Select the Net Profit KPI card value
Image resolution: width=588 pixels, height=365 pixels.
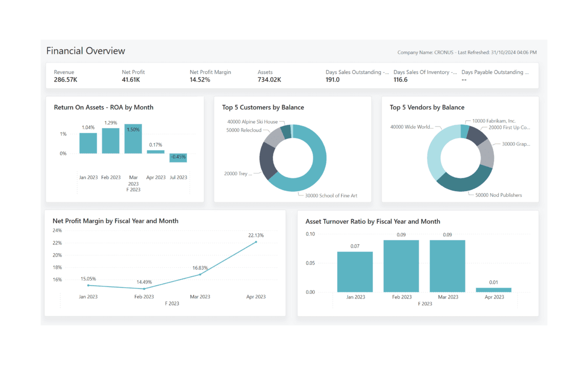(x=131, y=80)
